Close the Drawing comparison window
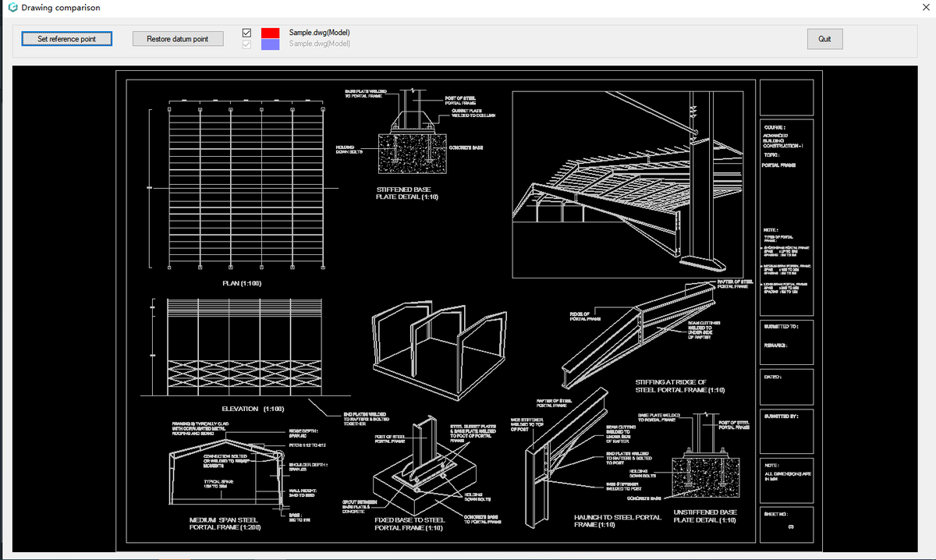The width and height of the screenshot is (936, 560). click(925, 7)
